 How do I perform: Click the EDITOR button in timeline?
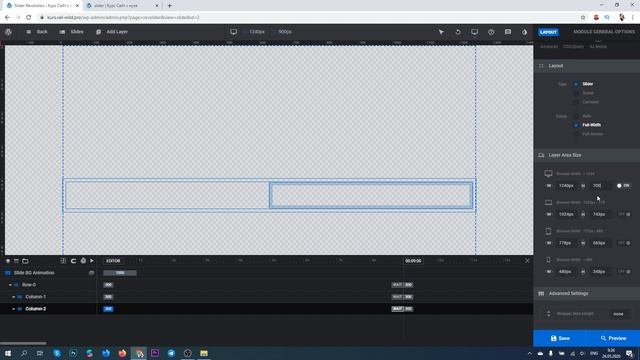(x=113, y=261)
